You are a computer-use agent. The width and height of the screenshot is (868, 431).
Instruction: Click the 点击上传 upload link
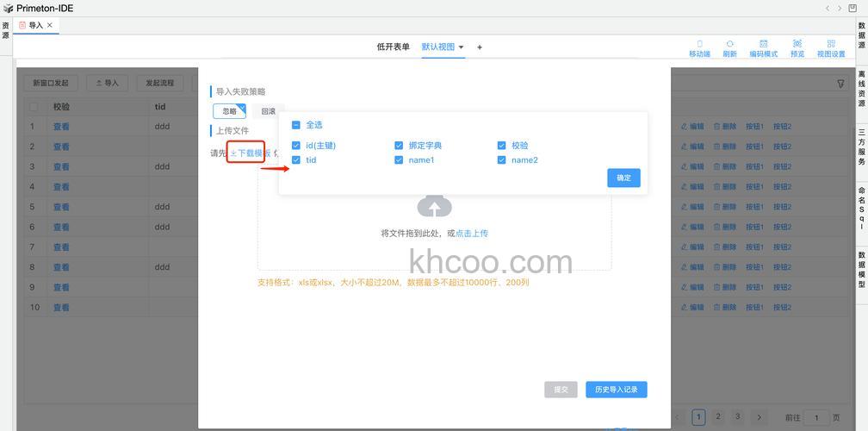(472, 234)
